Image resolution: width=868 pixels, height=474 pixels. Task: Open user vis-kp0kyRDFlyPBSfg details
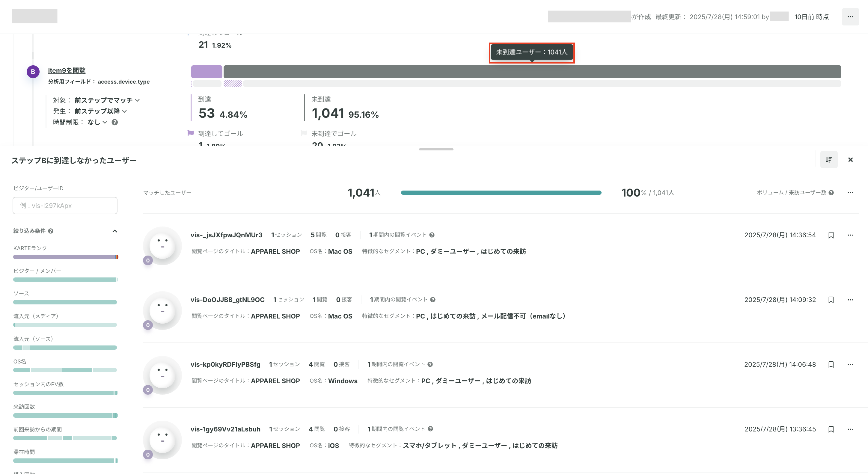pyautogui.click(x=225, y=365)
